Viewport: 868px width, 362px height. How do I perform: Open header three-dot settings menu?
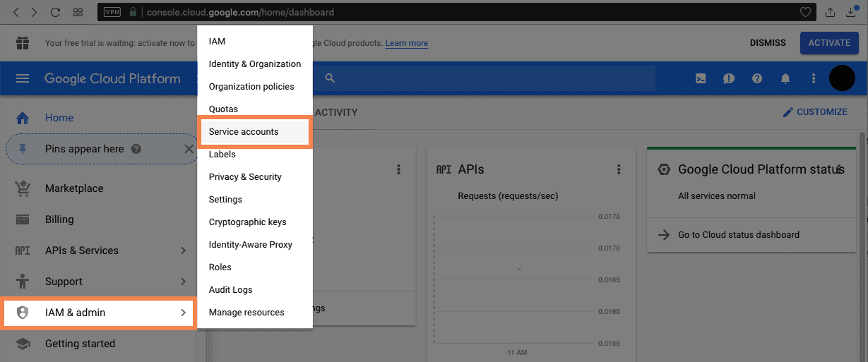814,79
